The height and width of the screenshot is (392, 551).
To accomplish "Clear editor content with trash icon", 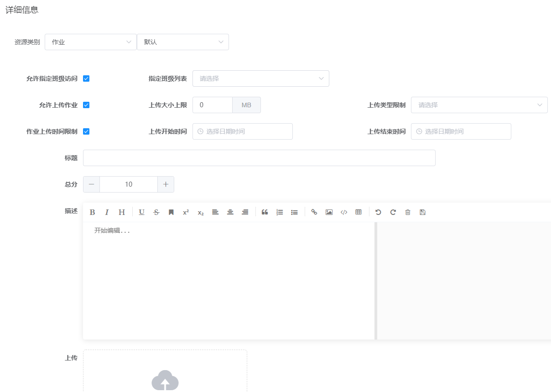I will click(408, 212).
